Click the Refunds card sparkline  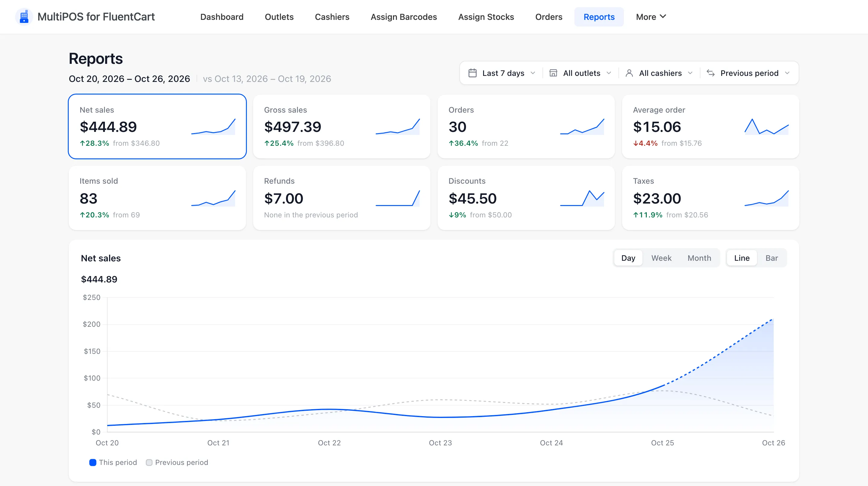pyautogui.click(x=398, y=198)
